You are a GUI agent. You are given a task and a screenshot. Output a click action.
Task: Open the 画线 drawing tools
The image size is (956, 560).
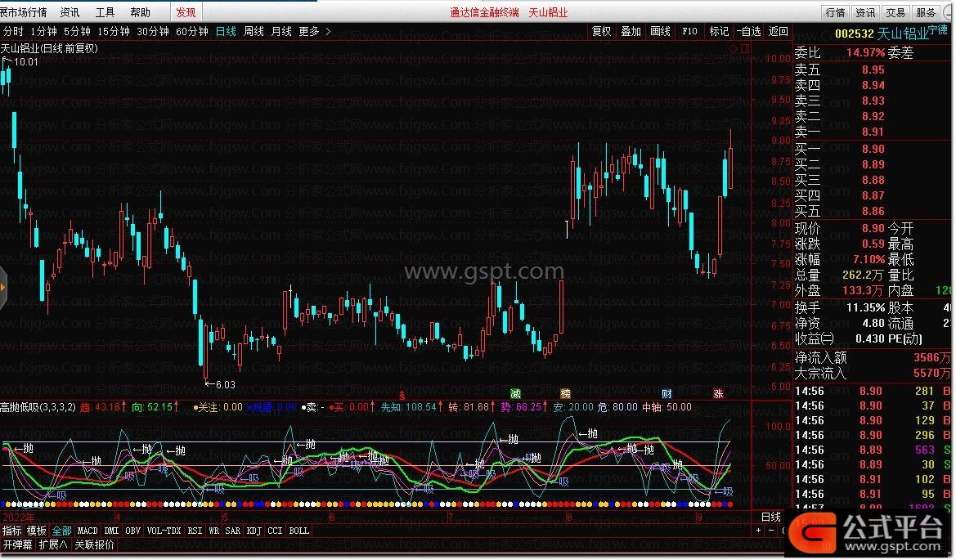660,31
